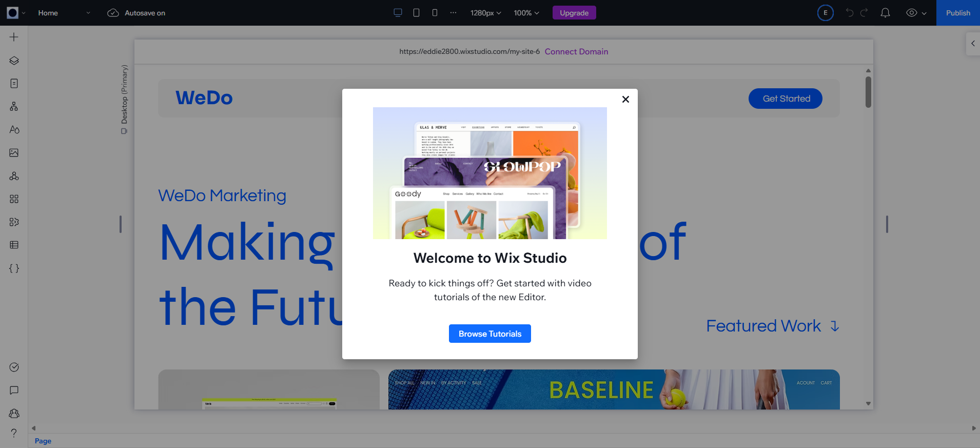Click the Publish button
The image size is (980, 448).
(958, 13)
